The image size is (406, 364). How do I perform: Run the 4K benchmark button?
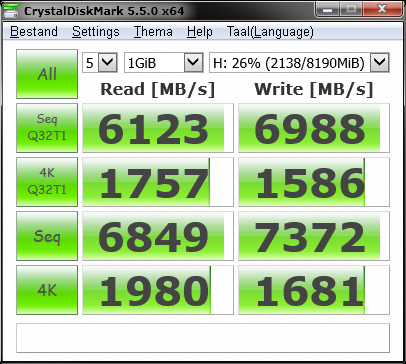[x=47, y=290]
